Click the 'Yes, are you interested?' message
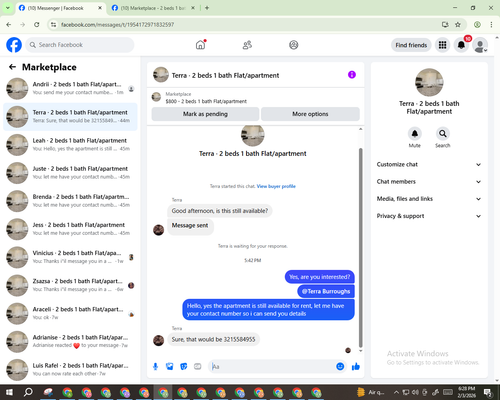The width and height of the screenshot is (500, 400). (x=319, y=277)
